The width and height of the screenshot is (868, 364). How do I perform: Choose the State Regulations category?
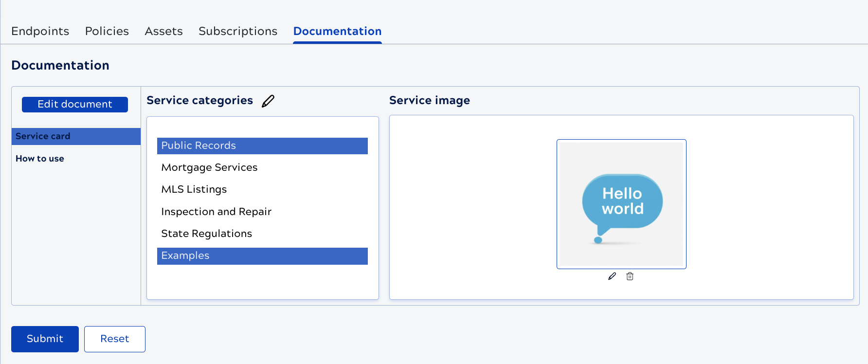tap(207, 234)
